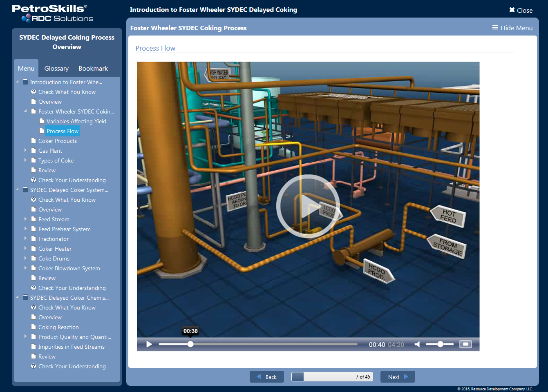
Task: Collapse the Introduction to Foster Whe... section
Action: click(17, 82)
